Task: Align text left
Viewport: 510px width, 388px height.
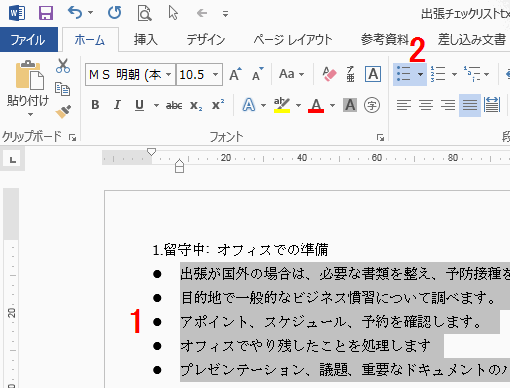Action: [x=404, y=105]
